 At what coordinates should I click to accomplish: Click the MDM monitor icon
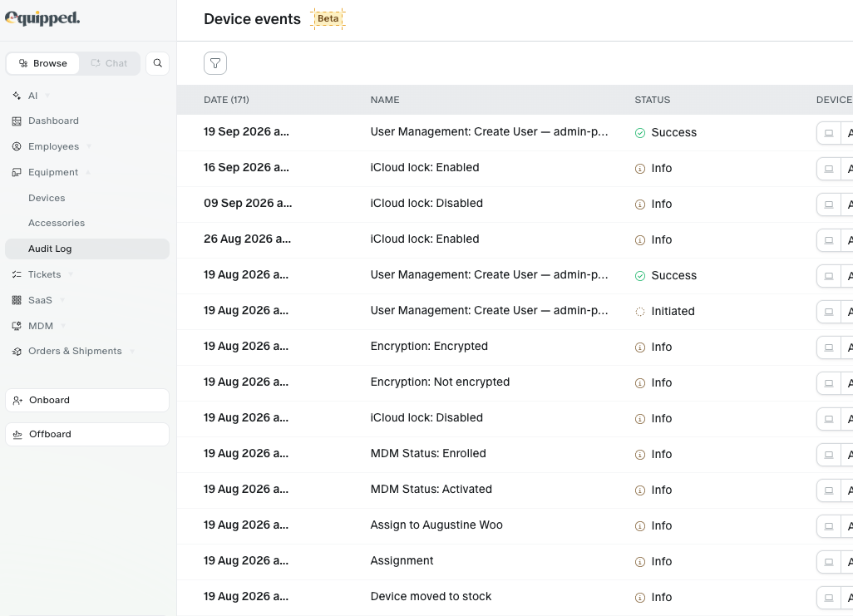17,326
